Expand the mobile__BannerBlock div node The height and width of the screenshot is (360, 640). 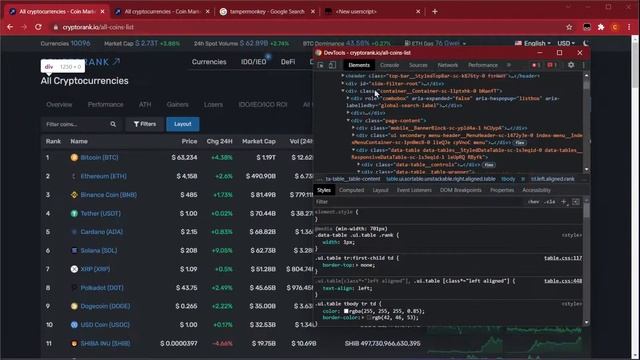353,128
